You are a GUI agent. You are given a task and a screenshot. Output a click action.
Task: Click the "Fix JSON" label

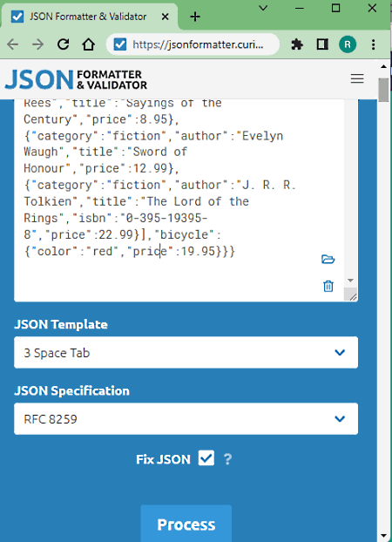[x=163, y=459]
